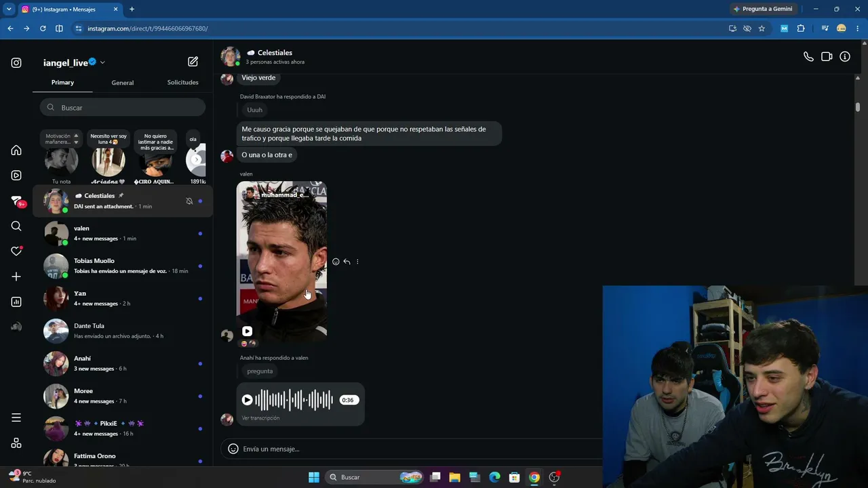
Task: Start a video call in Celestiales chat
Action: (x=827, y=57)
